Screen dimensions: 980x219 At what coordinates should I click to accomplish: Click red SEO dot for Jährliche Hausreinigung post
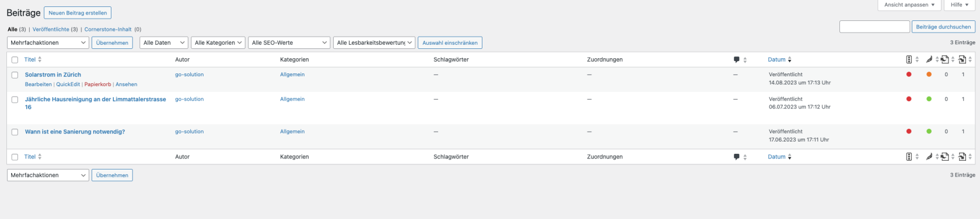pos(909,99)
